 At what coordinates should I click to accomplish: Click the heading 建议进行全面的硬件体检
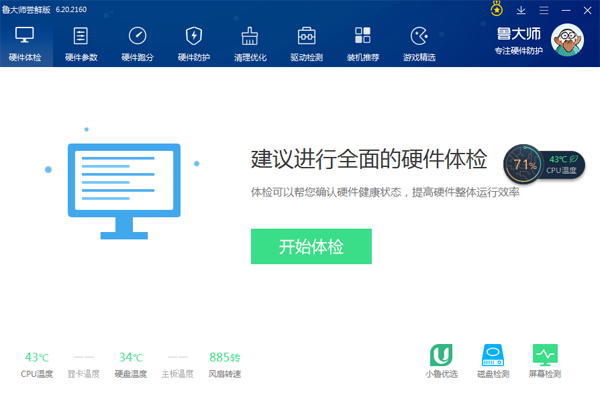pyautogui.click(x=368, y=159)
